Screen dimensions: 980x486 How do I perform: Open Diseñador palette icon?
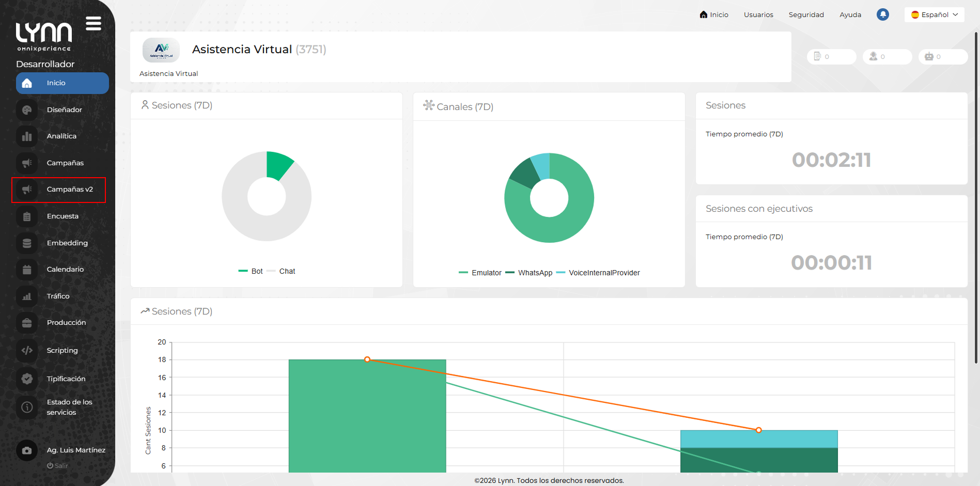(x=27, y=110)
